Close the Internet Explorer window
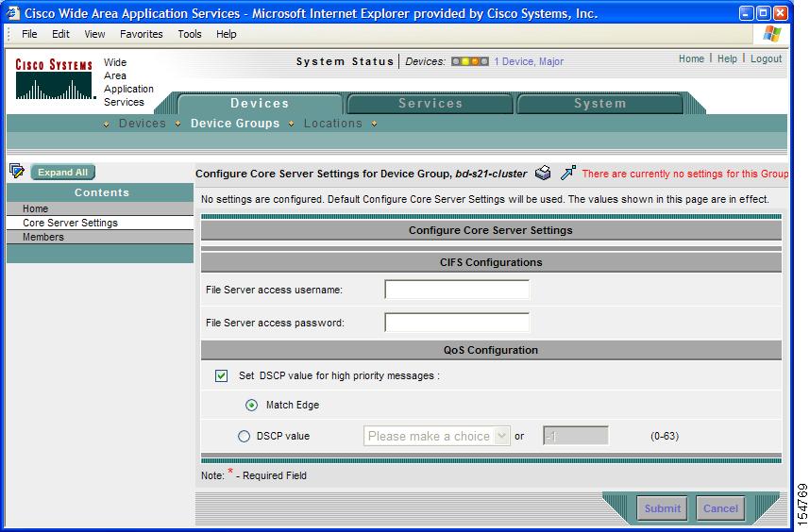Viewport: 810px width, 532px height. pos(780,13)
